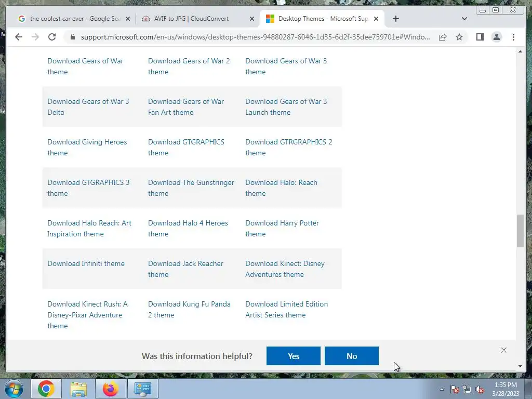Open Download Halo 4 Heroes theme
Screen dimensions: 532x399
(x=188, y=229)
